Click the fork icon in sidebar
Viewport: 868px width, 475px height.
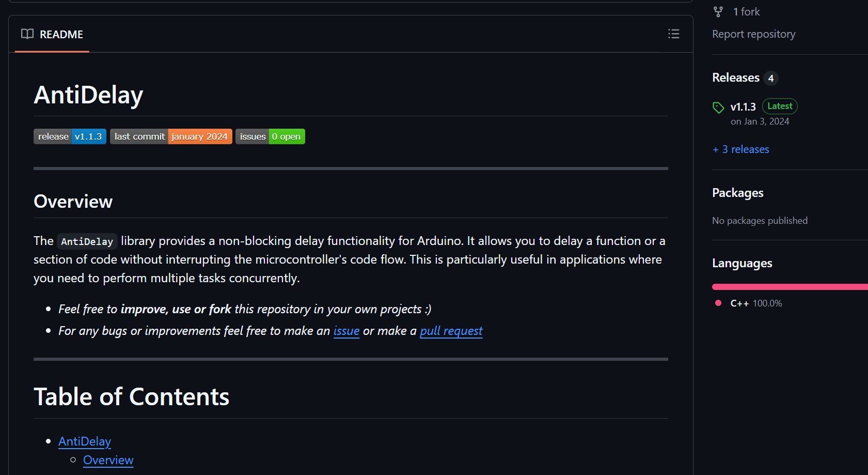point(718,12)
